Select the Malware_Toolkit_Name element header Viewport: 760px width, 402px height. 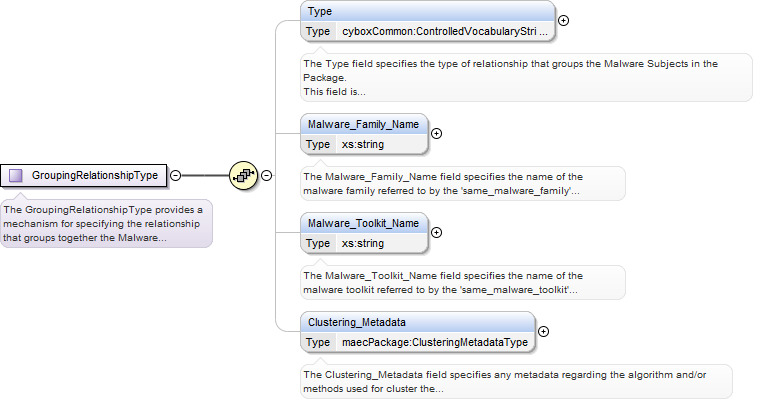(x=364, y=224)
